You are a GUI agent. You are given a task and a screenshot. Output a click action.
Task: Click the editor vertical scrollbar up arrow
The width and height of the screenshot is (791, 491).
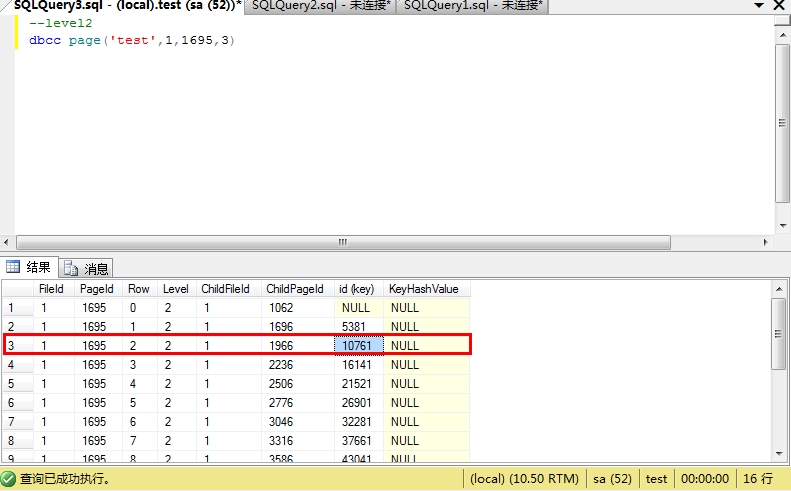coord(782,35)
